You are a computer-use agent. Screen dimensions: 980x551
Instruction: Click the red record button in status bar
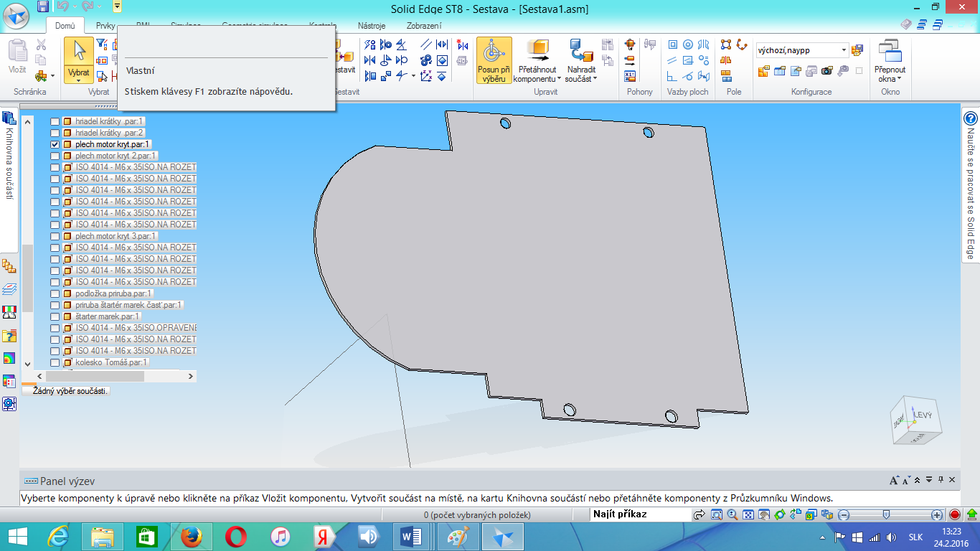[x=955, y=514]
